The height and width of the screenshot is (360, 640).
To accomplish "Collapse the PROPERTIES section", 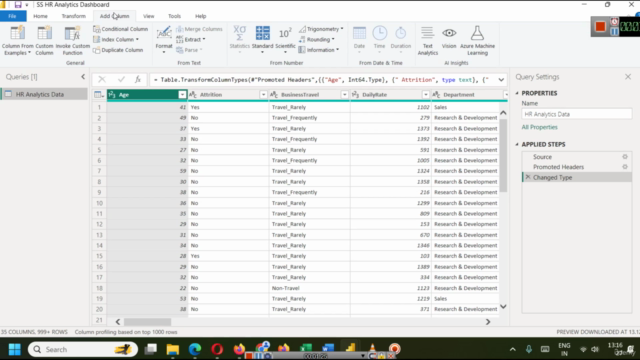I will coord(517,93).
